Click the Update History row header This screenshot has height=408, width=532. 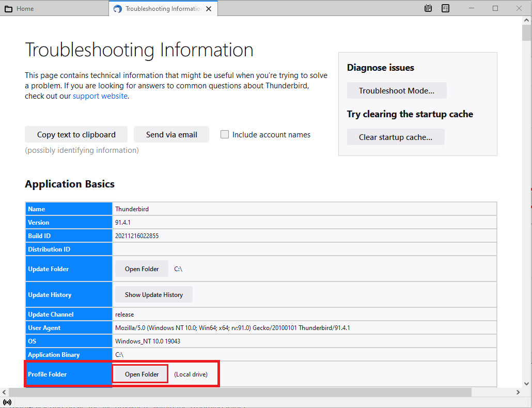(x=69, y=295)
